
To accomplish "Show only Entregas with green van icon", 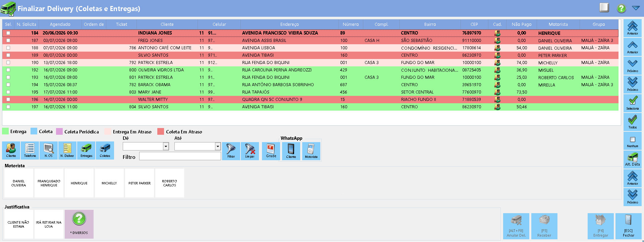I will pyautogui.click(x=86, y=150).
